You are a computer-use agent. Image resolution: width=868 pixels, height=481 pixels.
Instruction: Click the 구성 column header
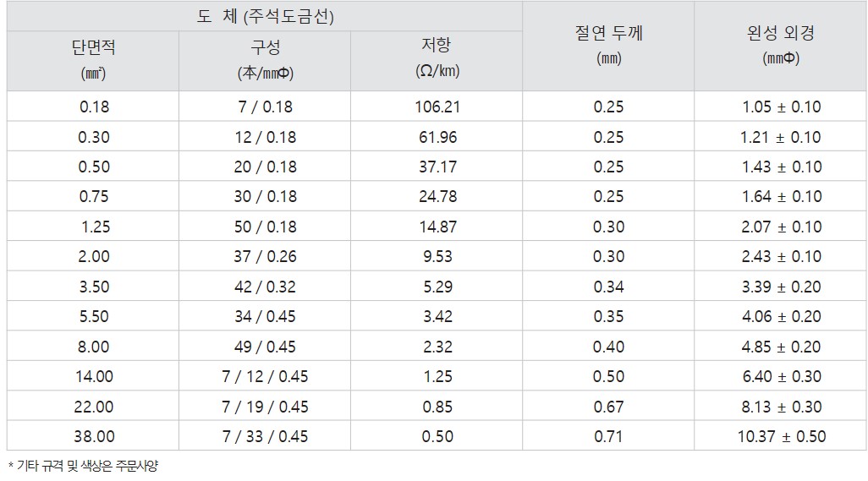[x=265, y=59]
